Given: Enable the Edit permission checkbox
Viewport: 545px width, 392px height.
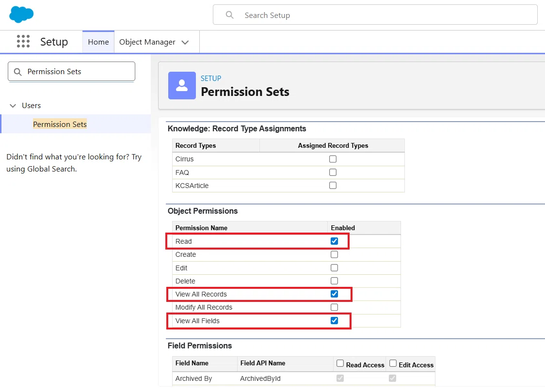Looking at the screenshot, I should (334, 267).
